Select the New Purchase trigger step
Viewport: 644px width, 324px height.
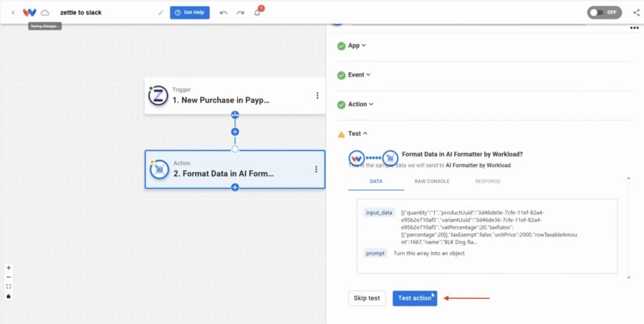pos(235,96)
